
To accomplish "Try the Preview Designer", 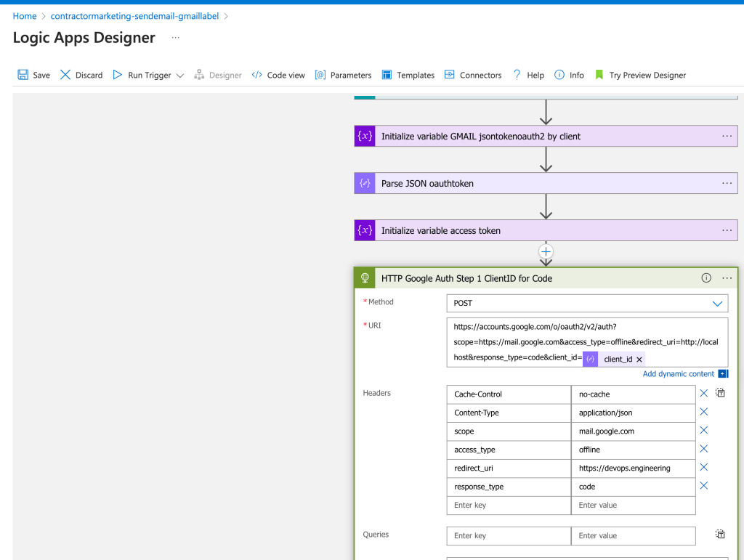I will click(640, 75).
